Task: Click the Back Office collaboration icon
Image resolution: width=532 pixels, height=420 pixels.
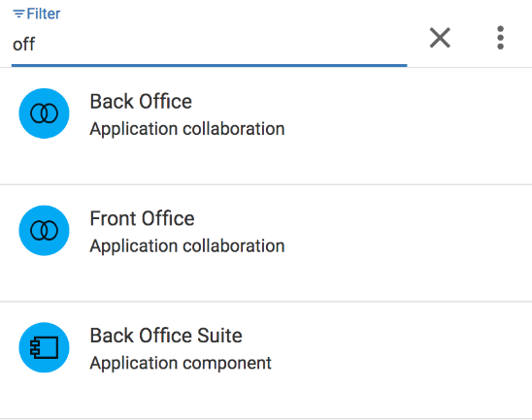Action: click(44, 113)
